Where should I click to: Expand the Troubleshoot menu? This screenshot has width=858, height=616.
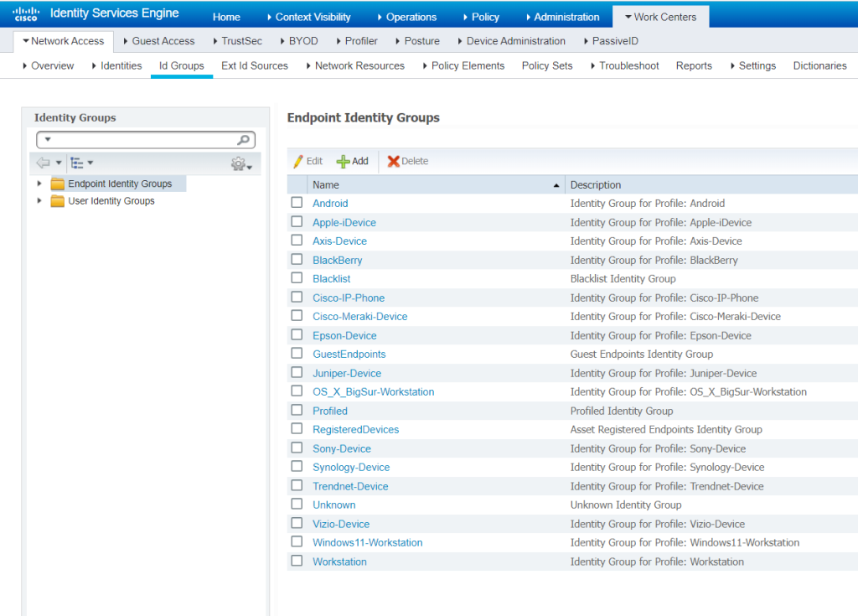(625, 65)
